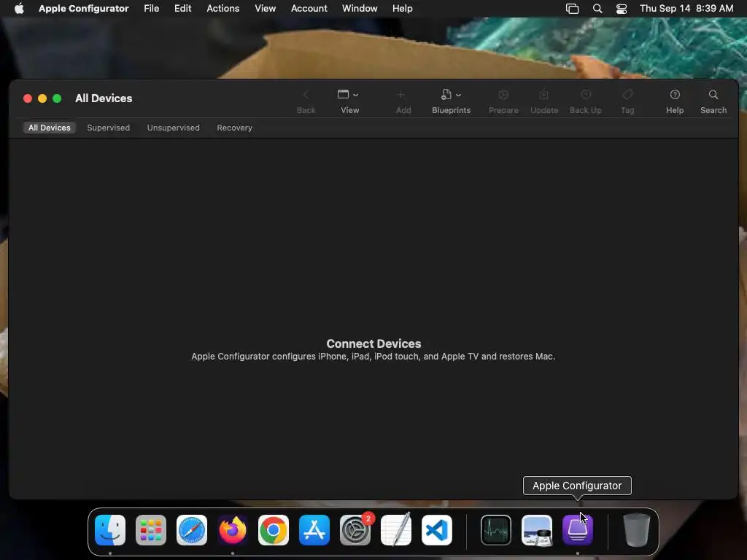Viewport: 747px width, 560px height.
Task: Open Launchpad from the Dock
Action: [151, 530]
